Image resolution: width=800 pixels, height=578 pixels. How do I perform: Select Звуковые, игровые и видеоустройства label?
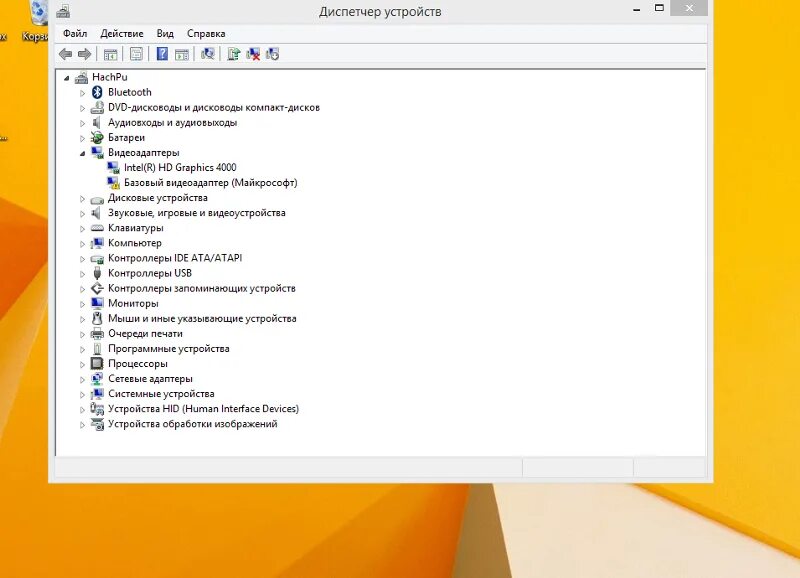click(x=197, y=213)
